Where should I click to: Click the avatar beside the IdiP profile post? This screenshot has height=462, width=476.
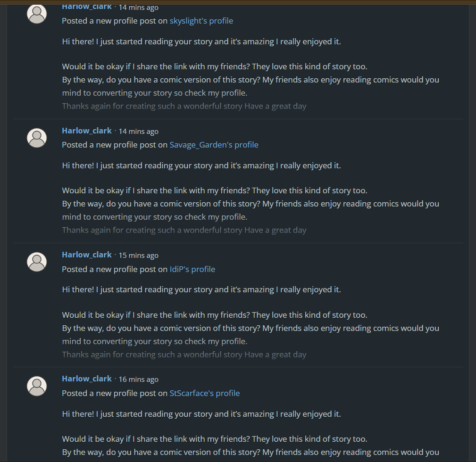coord(36,262)
